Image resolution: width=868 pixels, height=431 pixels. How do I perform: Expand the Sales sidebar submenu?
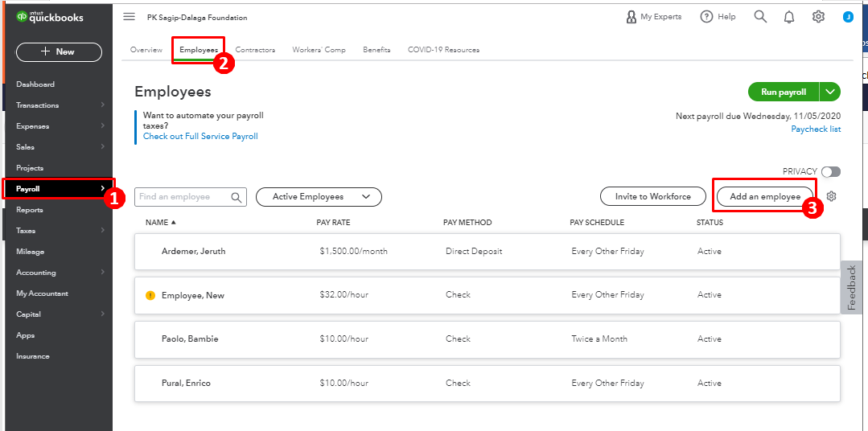point(103,147)
